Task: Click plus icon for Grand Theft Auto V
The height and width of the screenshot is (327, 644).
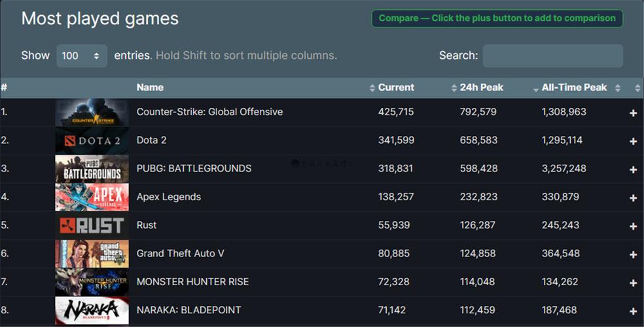Action: 633,254
